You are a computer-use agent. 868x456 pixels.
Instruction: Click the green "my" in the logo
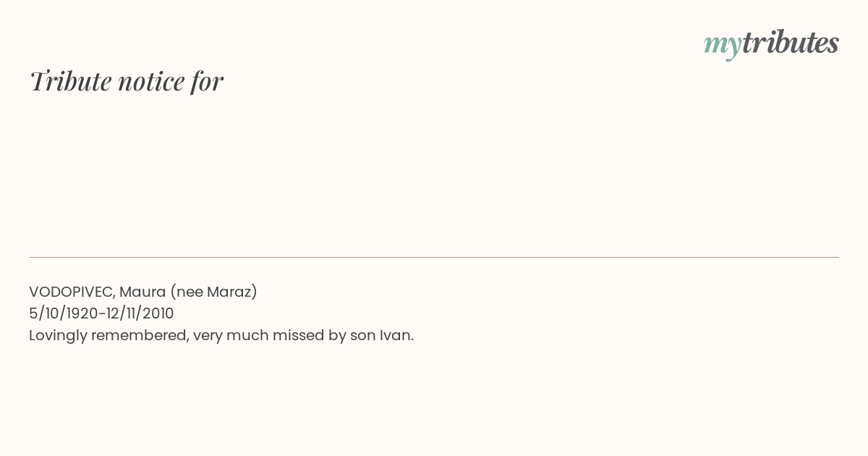(722, 46)
